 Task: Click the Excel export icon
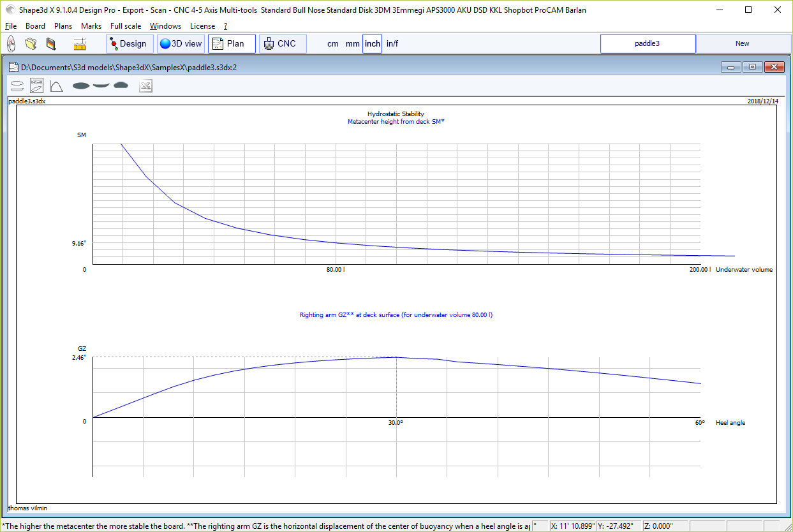[x=145, y=85]
